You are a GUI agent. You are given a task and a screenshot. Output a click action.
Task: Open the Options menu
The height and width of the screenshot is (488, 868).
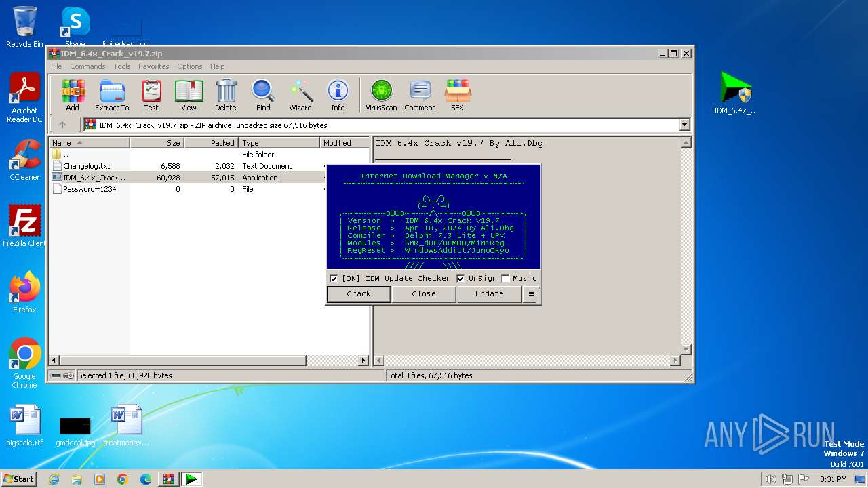point(190,66)
